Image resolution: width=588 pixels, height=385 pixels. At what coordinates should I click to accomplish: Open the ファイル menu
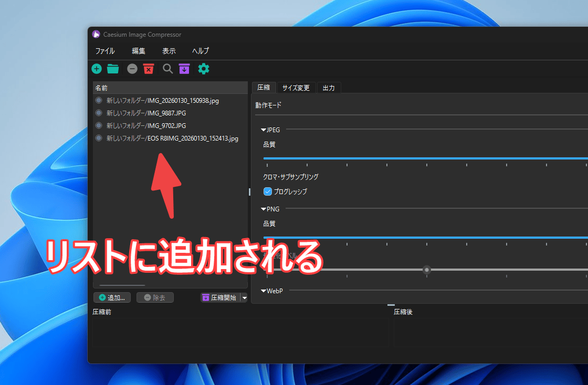coord(105,50)
